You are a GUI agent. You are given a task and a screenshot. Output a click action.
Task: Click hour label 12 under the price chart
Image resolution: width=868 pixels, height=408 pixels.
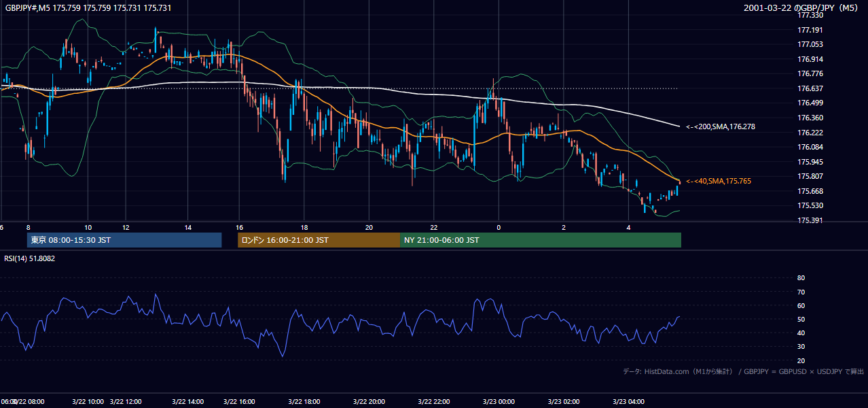pos(126,227)
